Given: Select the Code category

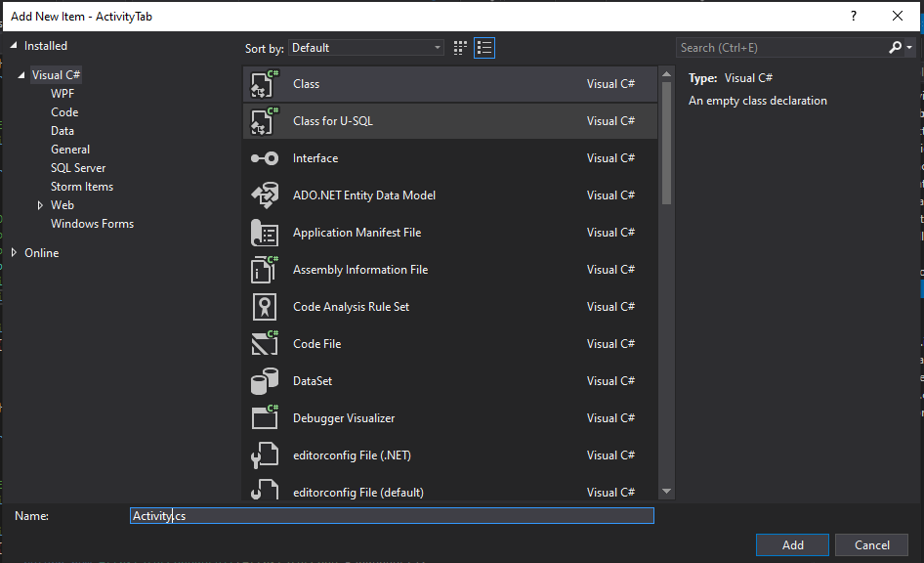Looking at the screenshot, I should click(x=64, y=112).
